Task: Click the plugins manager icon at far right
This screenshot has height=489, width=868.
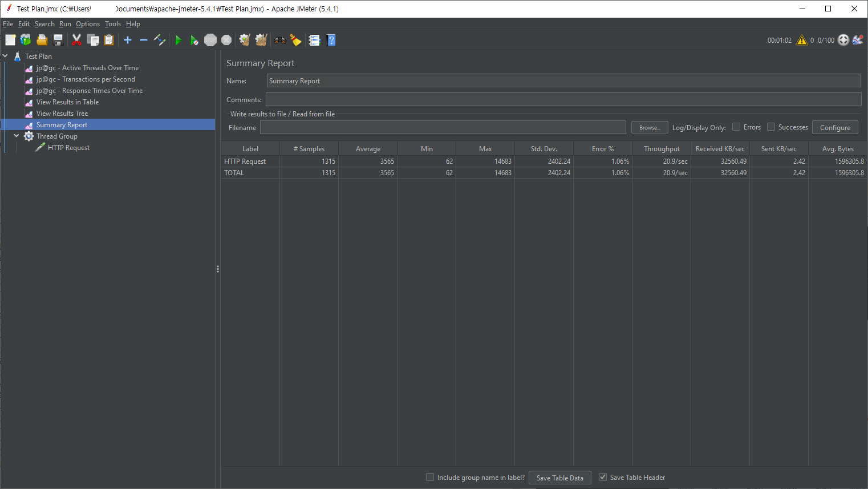Action: (x=858, y=40)
